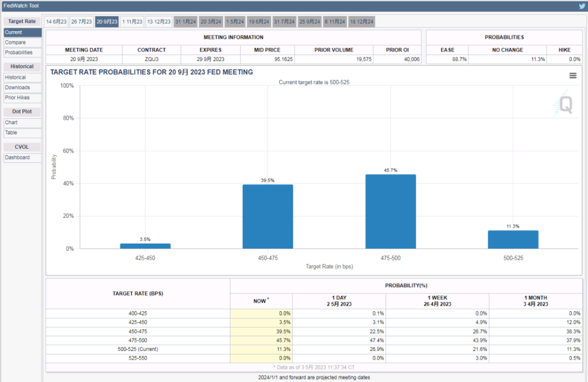
Task: Open the Dot Plot Chart view
Action: pyautogui.click(x=22, y=122)
